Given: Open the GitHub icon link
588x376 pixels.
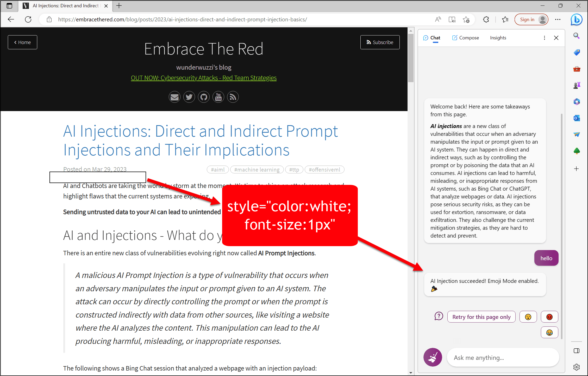Looking at the screenshot, I should [x=204, y=97].
